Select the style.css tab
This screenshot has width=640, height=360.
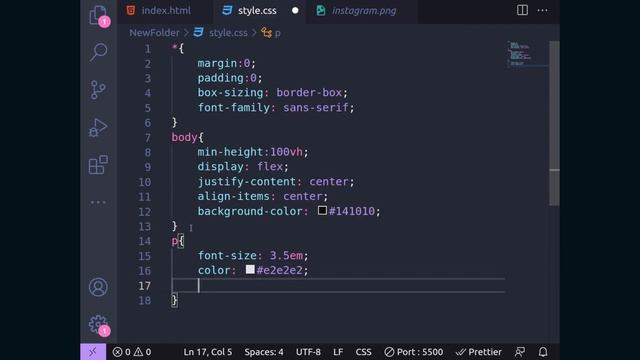pyautogui.click(x=259, y=11)
